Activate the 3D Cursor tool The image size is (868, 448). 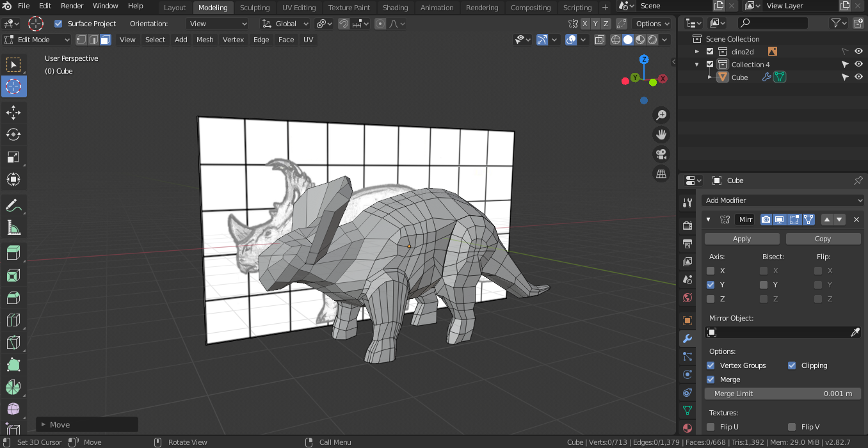coord(13,86)
